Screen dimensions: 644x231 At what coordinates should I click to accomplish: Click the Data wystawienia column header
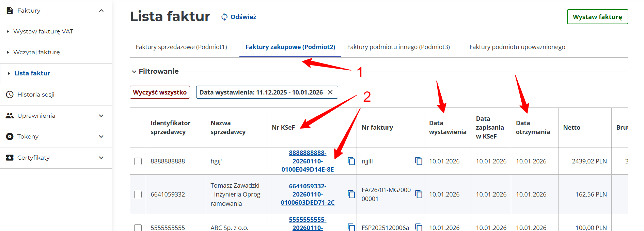coord(447,127)
